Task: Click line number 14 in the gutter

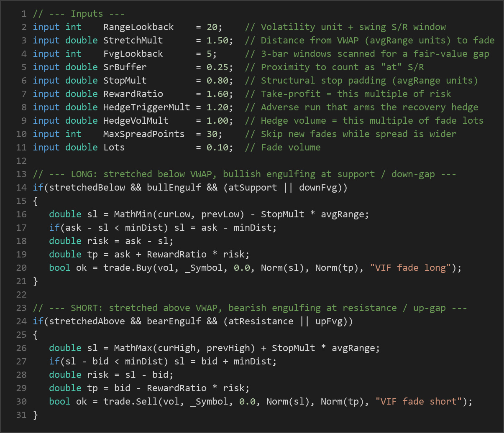Action: pos(21,188)
